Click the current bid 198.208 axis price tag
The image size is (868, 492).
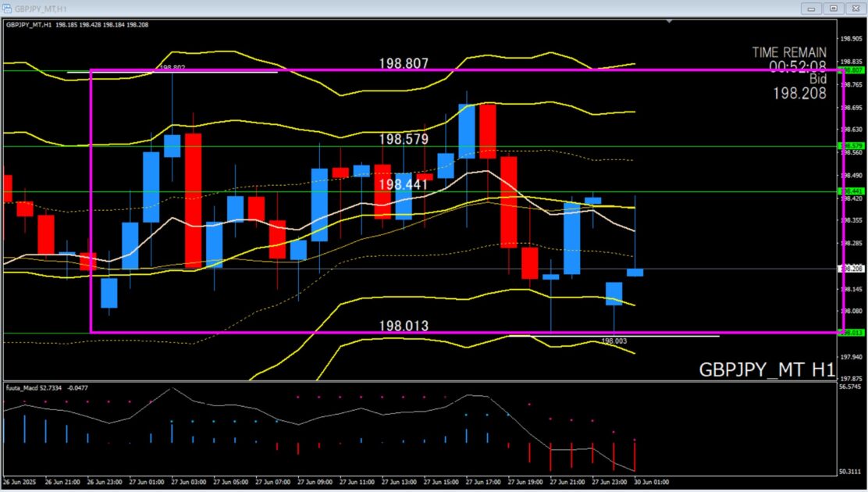pos(849,269)
